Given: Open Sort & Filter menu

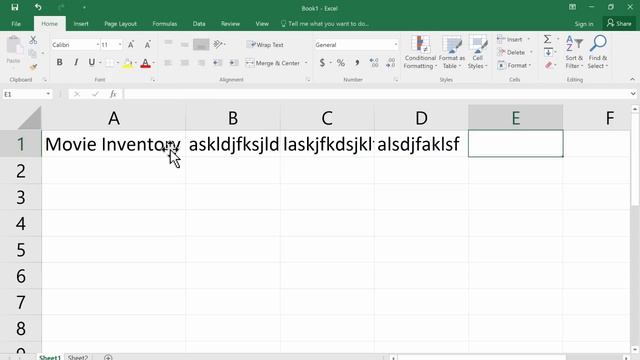Looking at the screenshot, I should 574,52.
